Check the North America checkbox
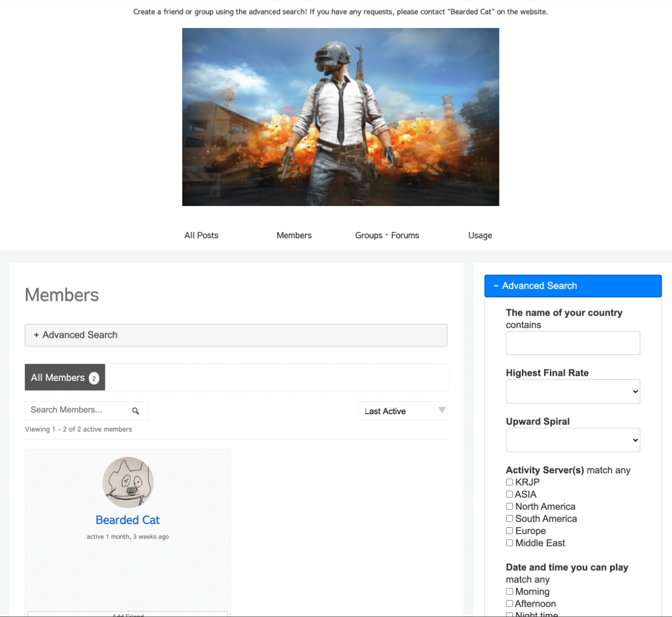672x617 pixels. [509, 507]
